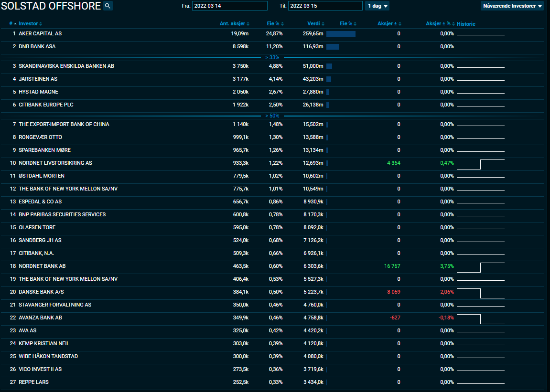
Task: Click the 24,87% ownership value
Action: pos(274,33)
